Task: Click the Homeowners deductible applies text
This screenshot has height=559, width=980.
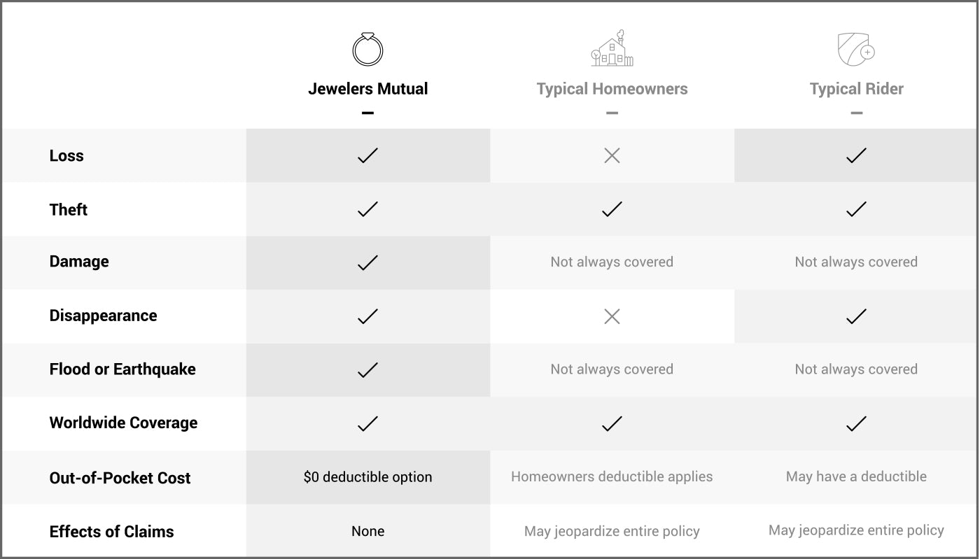Action: [612, 476]
